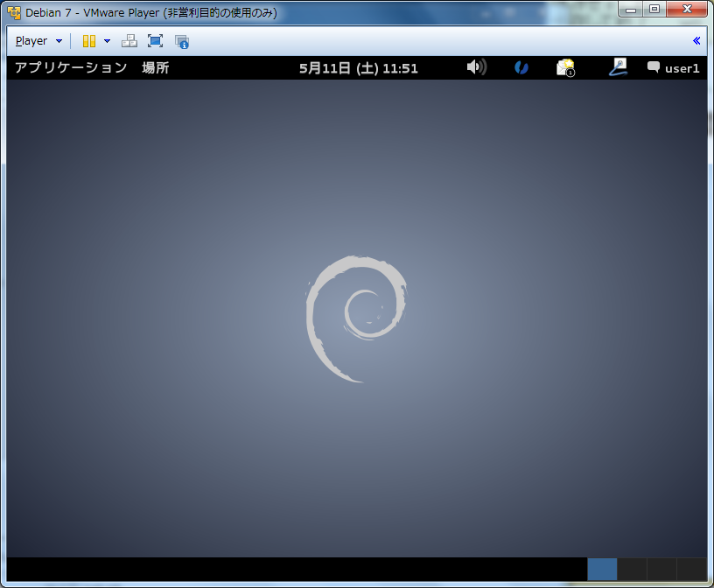This screenshot has height=588, width=714.
Task: Switch to the second workspace
Action: [x=632, y=569]
